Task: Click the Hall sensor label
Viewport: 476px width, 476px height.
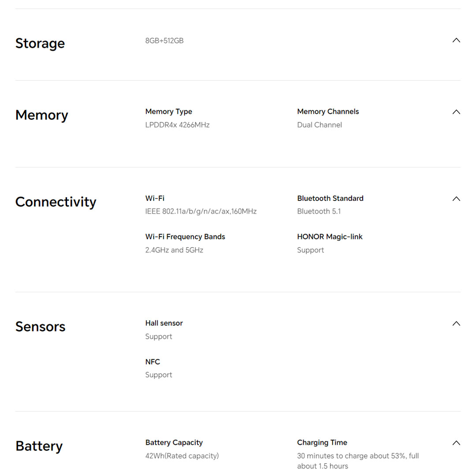Action: 164,323
